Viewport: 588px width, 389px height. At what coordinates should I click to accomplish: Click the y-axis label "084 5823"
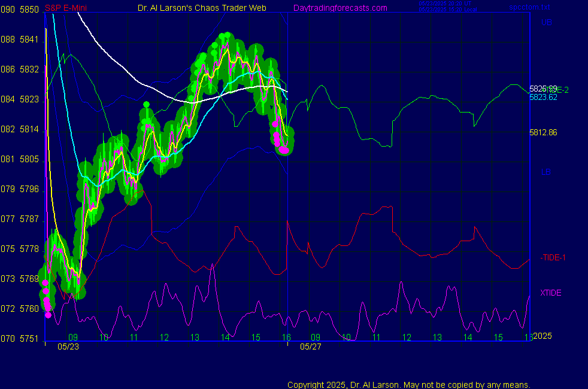(20, 99)
